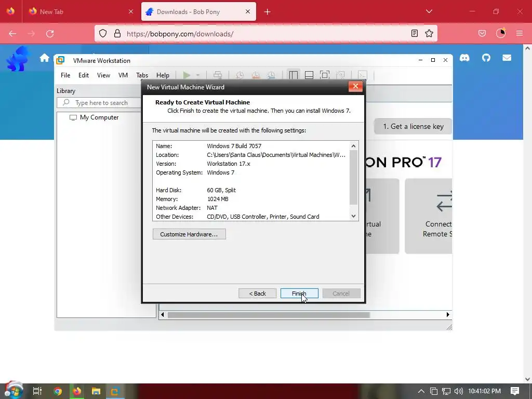Open Chrome from the taskbar
Image resolution: width=532 pixels, height=399 pixels.
[x=58, y=391]
